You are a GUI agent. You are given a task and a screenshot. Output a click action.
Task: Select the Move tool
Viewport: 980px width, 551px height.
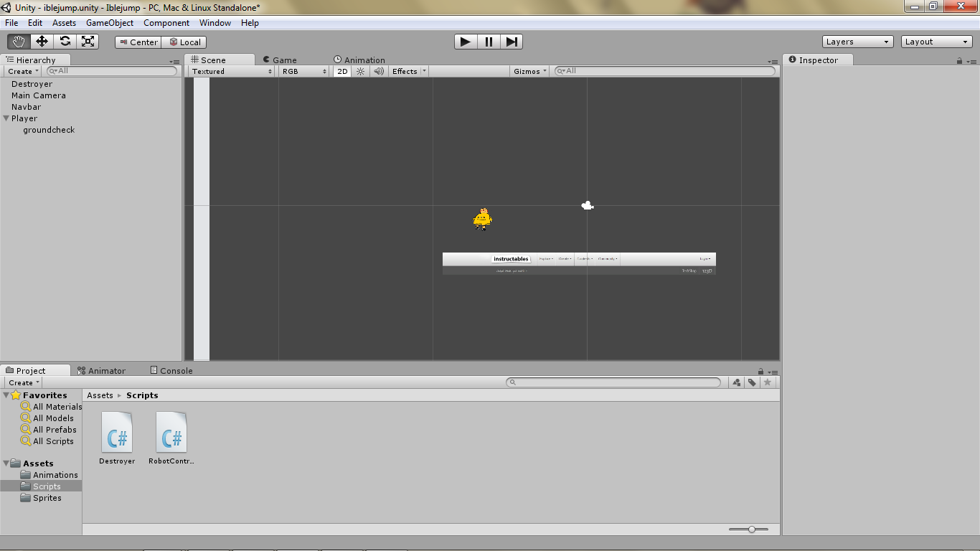click(x=42, y=41)
